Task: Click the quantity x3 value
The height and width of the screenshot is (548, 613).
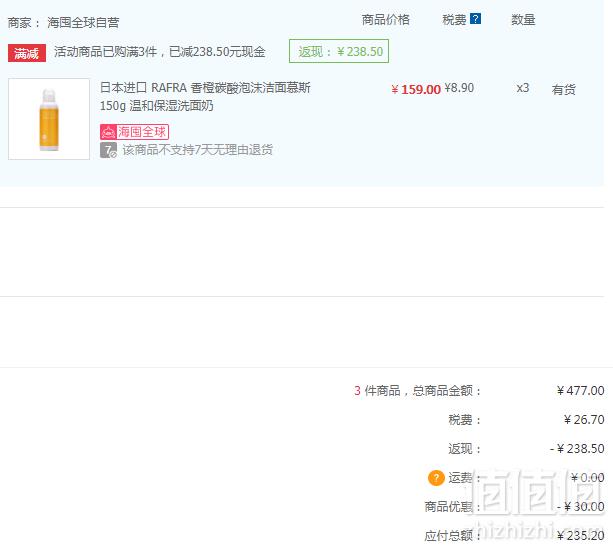Action: [x=523, y=88]
